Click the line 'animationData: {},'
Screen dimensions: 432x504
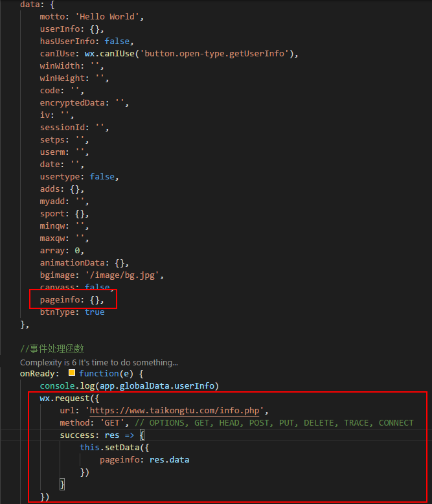[84, 263]
